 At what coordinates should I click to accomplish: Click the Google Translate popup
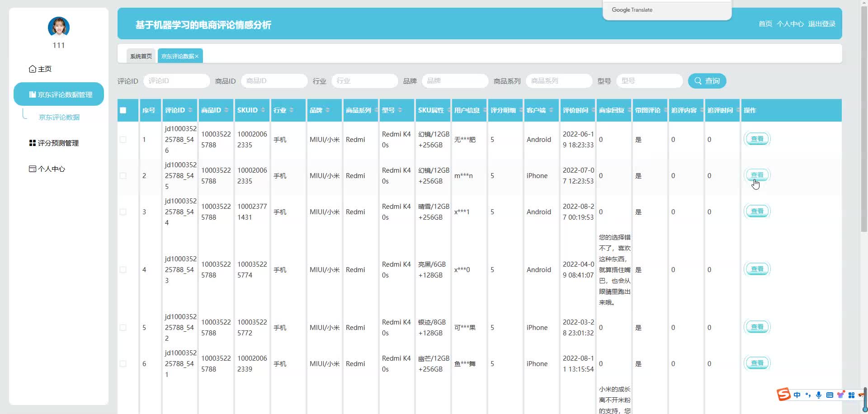[667, 10]
